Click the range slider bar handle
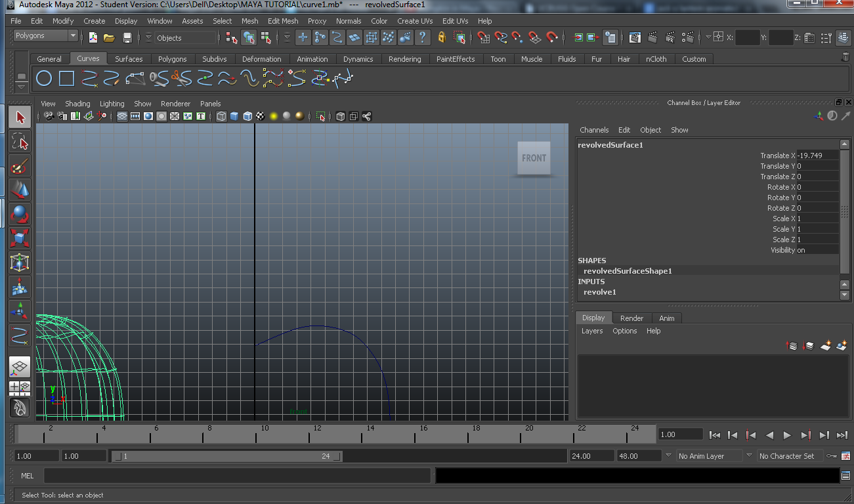Viewport: 854px width, 504px height. coord(227,456)
